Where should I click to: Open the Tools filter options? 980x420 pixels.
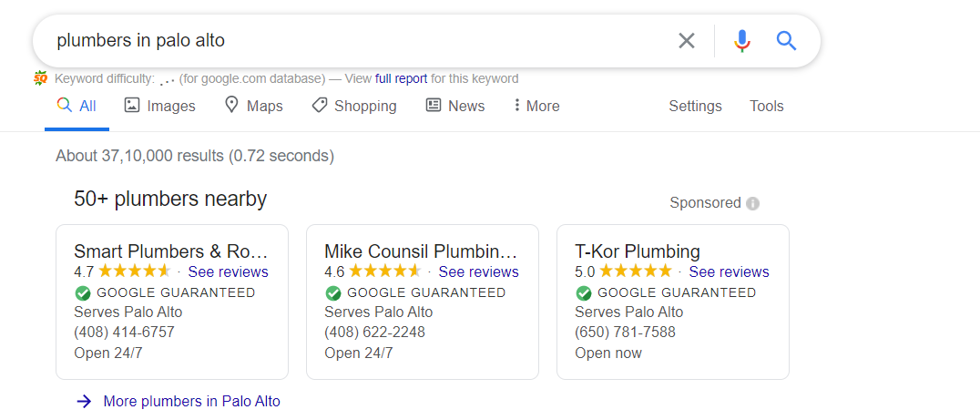pos(766,106)
